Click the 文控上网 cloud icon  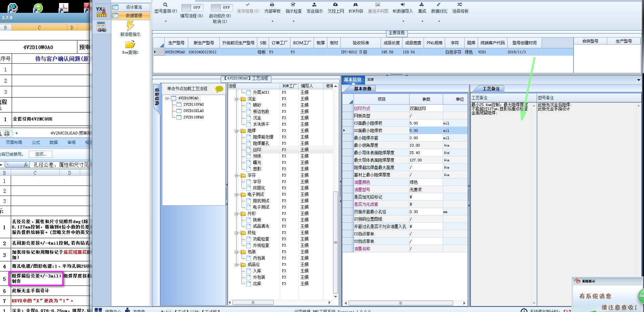coord(335,5)
